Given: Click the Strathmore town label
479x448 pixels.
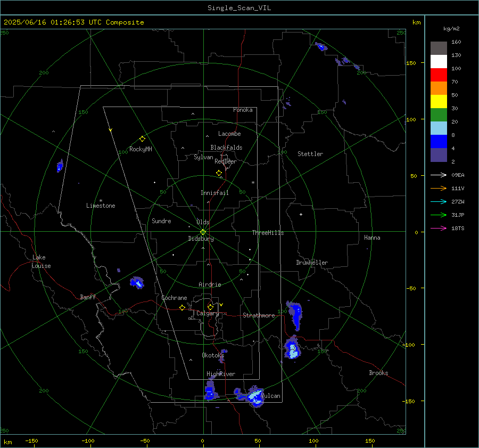Looking at the screenshot, I should coord(259,315).
